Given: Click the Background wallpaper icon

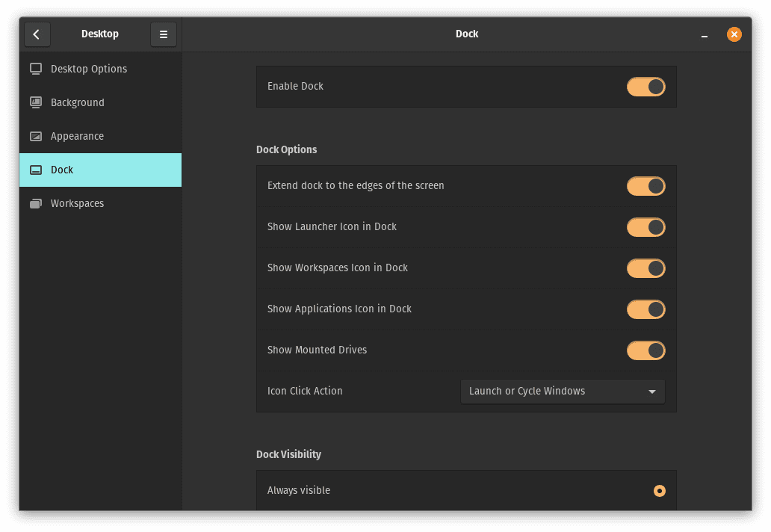Looking at the screenshot, I should (36, 102).
